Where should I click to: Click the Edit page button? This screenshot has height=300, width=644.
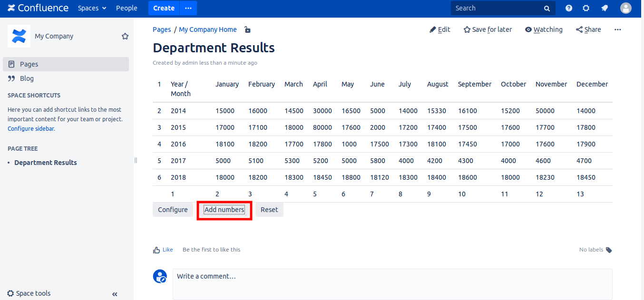(440, 29)
